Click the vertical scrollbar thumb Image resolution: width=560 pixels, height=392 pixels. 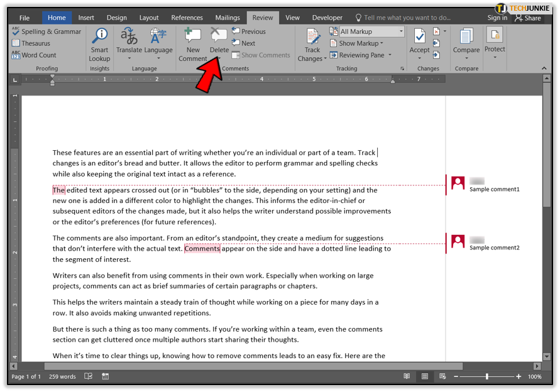coord(547,144)
